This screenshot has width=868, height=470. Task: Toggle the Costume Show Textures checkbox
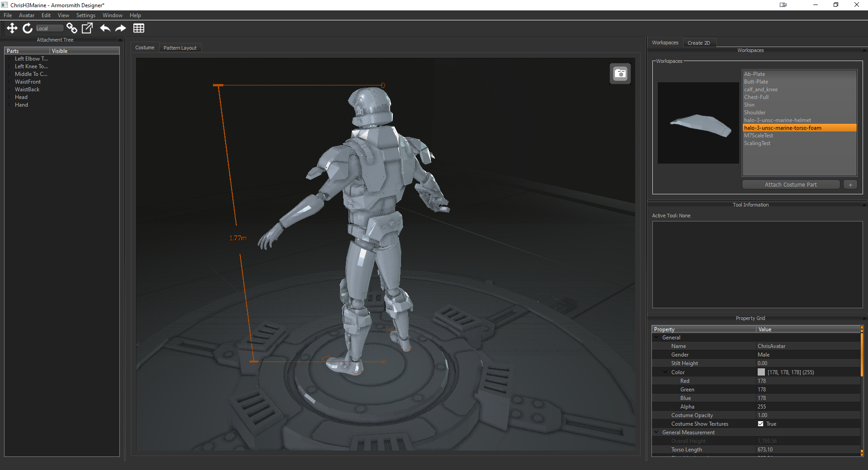coord(761,424)
